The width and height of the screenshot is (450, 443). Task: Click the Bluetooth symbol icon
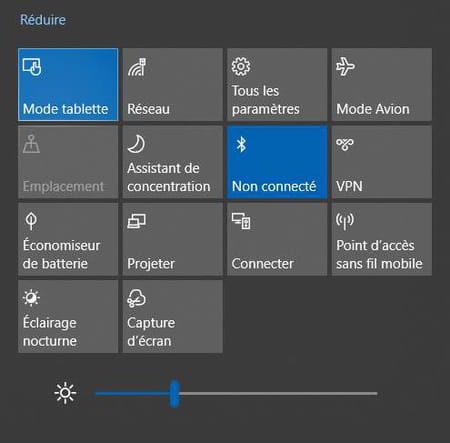pyautogui.click(x=241, y=144)
